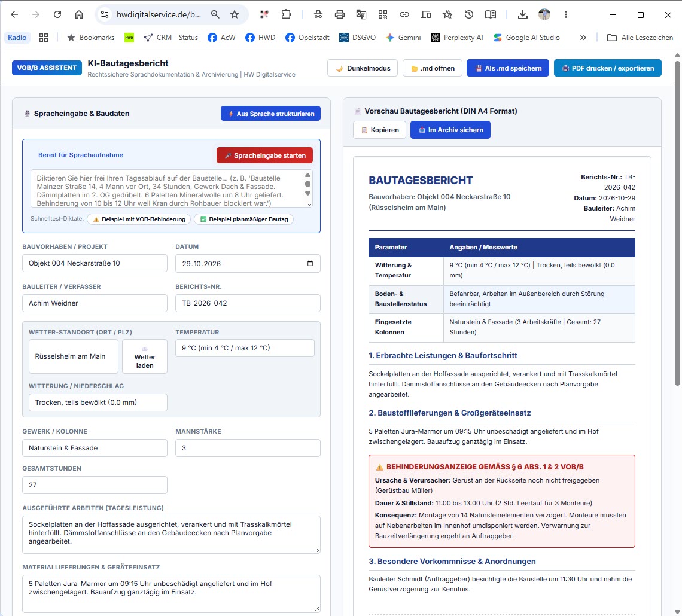Click the VOB/B ASSISTENT badge

47,68
